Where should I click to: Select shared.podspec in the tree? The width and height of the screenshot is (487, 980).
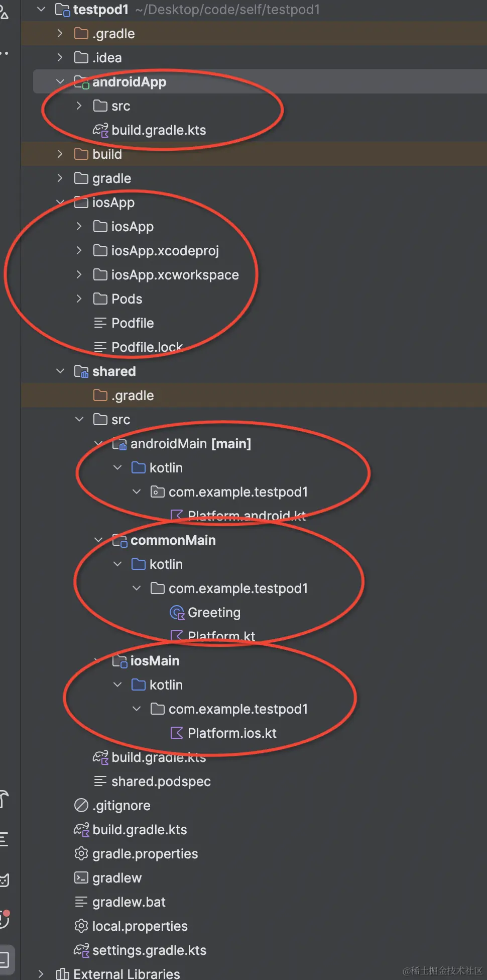(x=161, y=781)
